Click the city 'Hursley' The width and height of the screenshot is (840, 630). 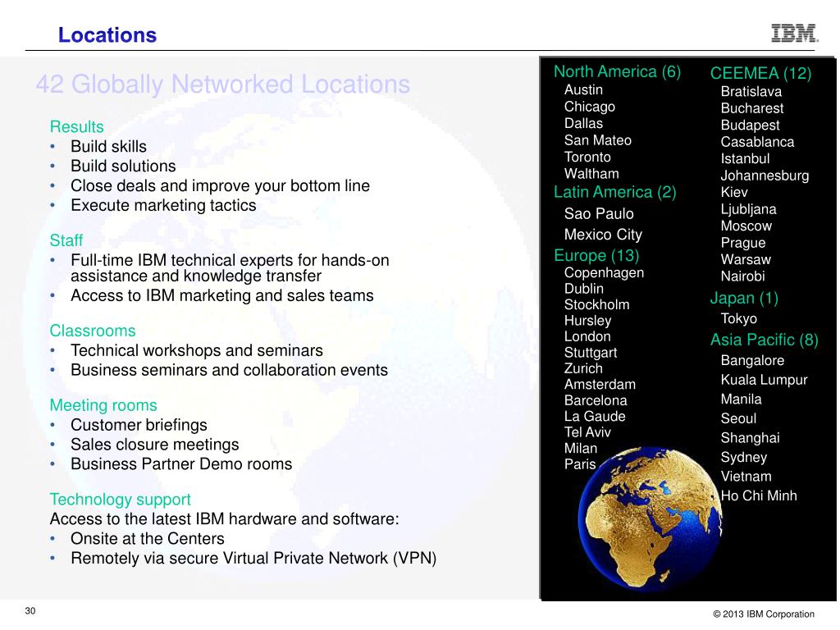tap(587, 321)
